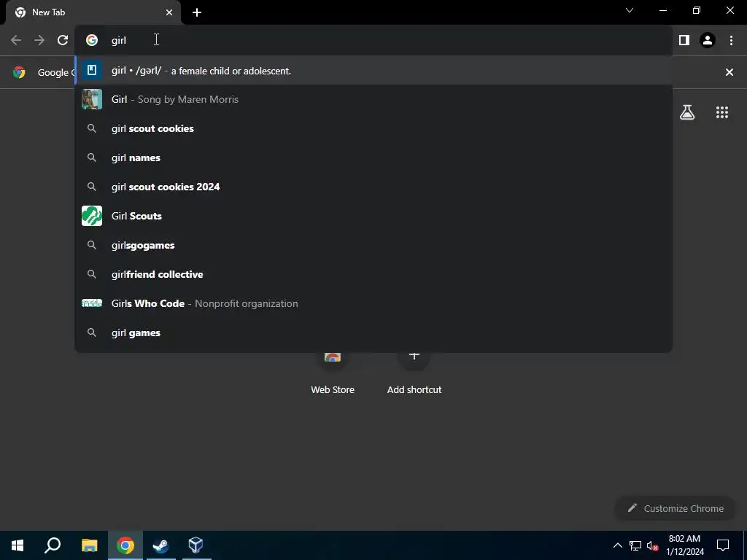Choose 'girl scout cookies 2024' suggestion

pos(373,187)
